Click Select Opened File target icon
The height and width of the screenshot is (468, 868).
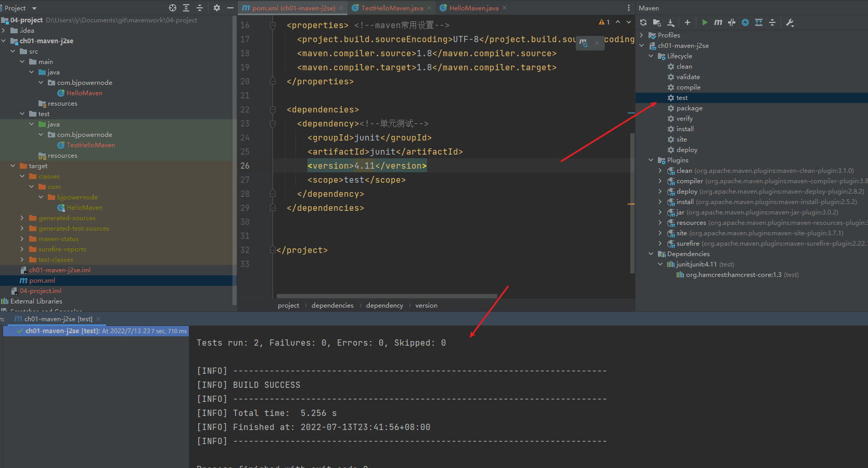click(x=173, y=8)
